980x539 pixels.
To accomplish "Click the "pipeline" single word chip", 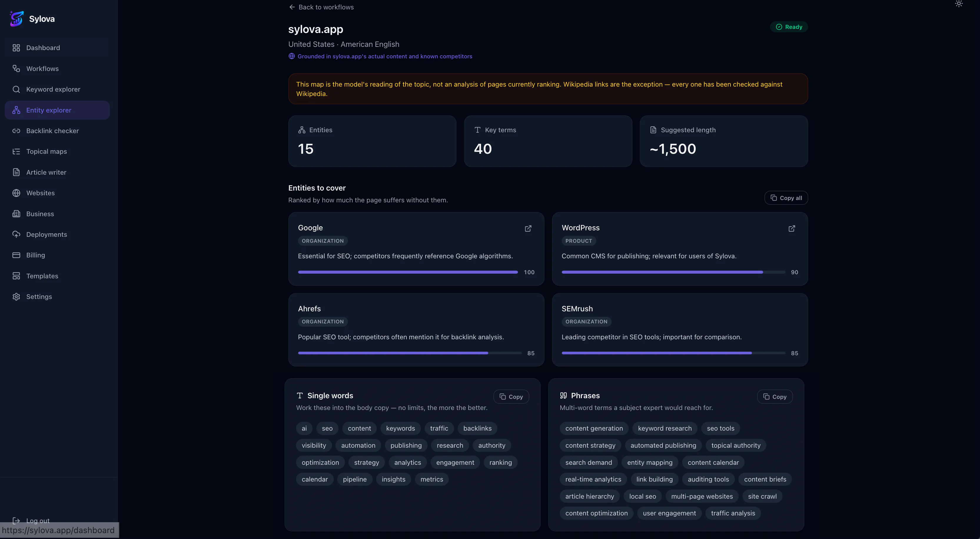I will [x=355, y=479].
